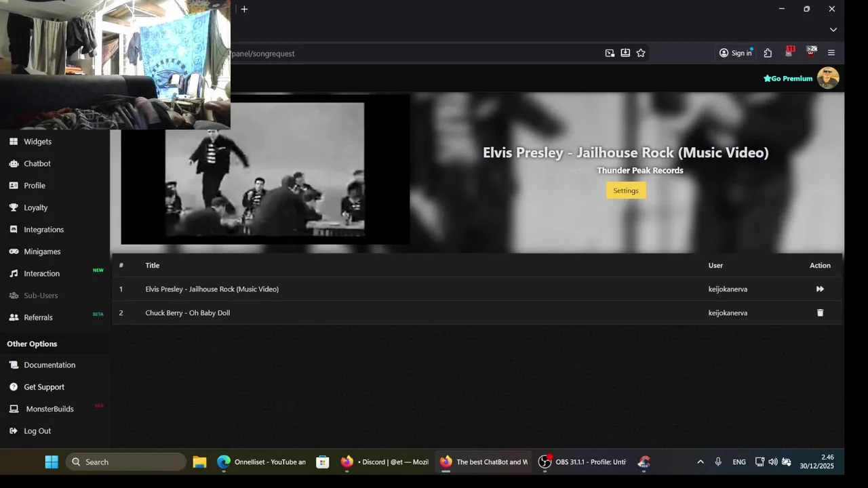This screenshot has height=488, width=868.
Task: Open volume settings from system tray
Action: click(773, 462)
